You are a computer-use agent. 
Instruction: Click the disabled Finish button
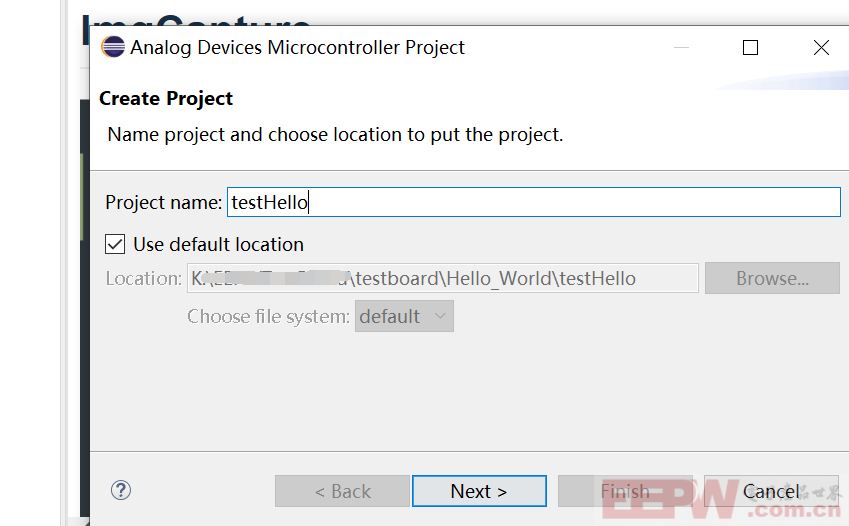click(x=625, y=491)
